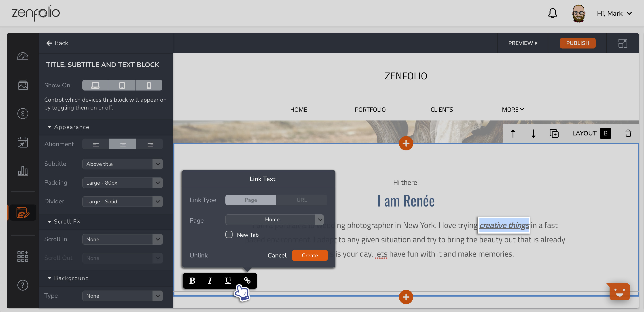Open the Page dropdown showing Home

click(275, 219)
